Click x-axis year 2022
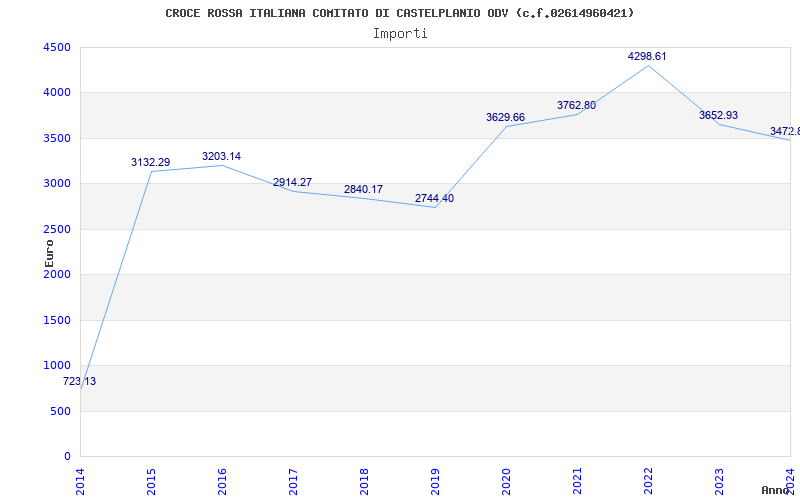The width and height of the screenshot is (800, 500). [x=648, y=482]
